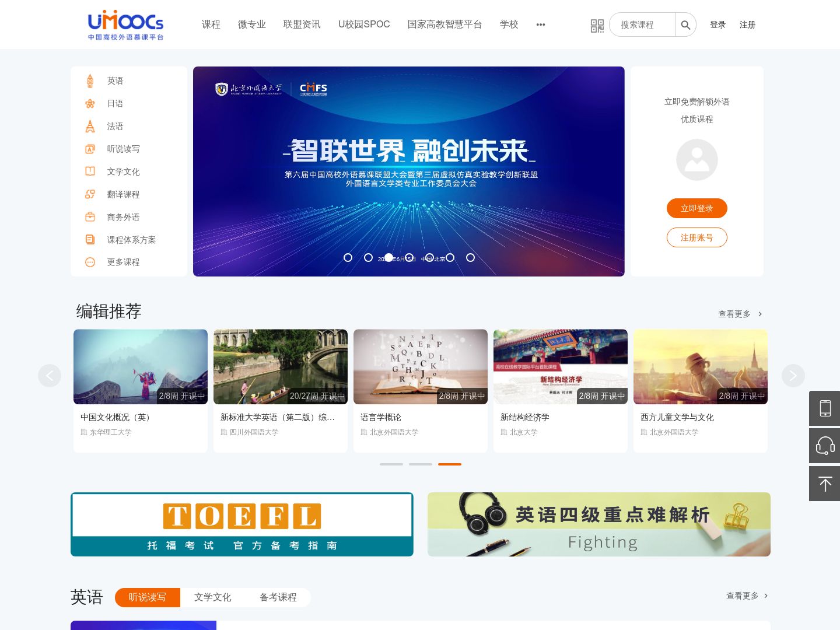Select the seventh banner slide dot
The width and height of the screenshot is (840, 630).
point(470,257)
